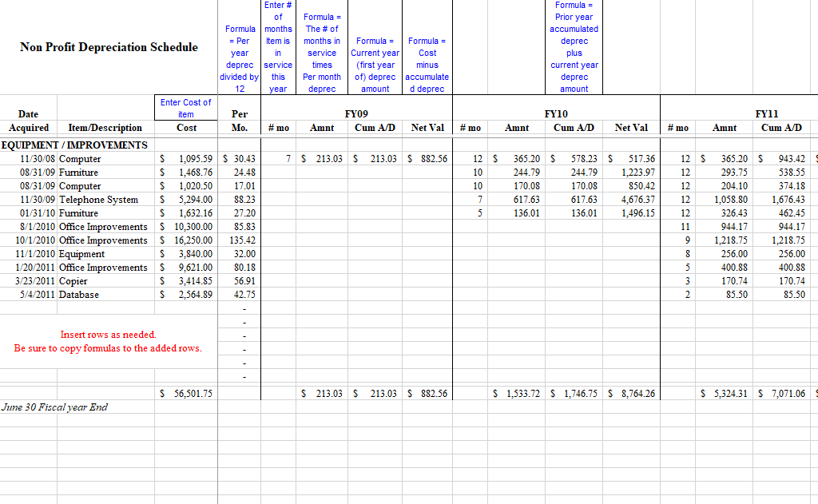This screenshot has width=818, height=504.
Task: Select the date cell 1/20/2011
Action: pos(35,267)
